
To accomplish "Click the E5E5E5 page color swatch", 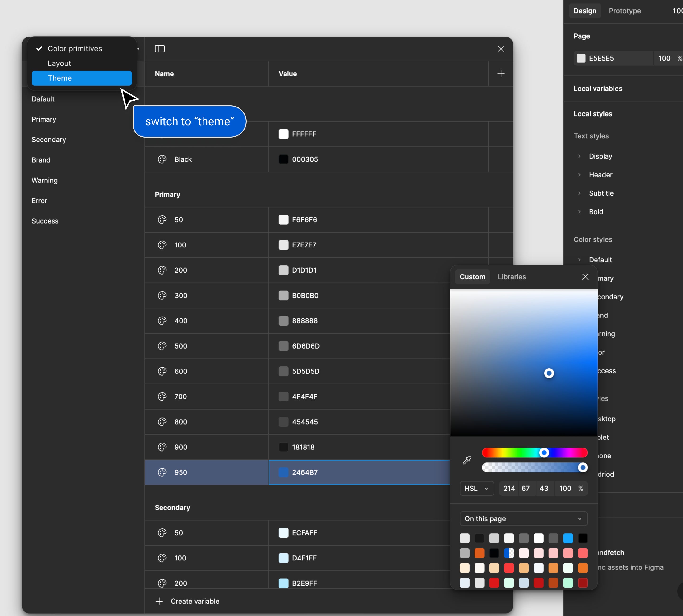I will tap(581, 58).
